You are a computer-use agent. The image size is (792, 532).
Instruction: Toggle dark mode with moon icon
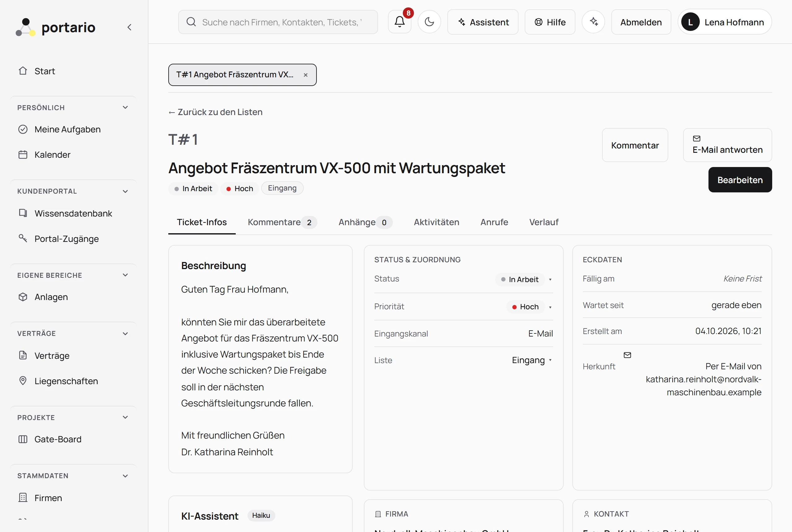point(429,22)
